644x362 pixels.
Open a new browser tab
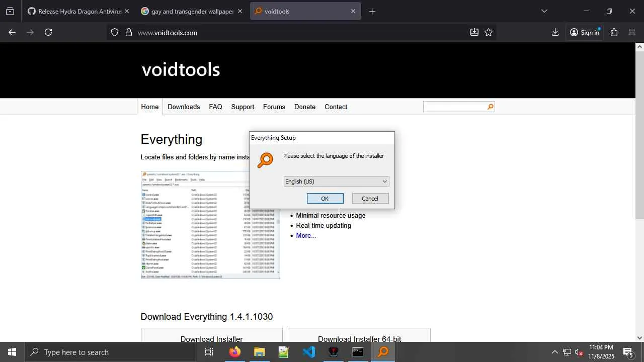point(372,11)
